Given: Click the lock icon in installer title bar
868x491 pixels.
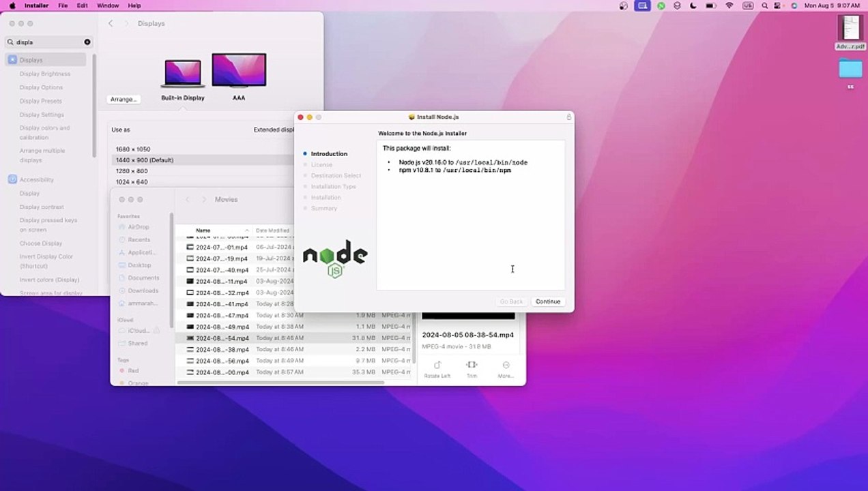Looking at the screenshot, I should [x=568, y=117].
